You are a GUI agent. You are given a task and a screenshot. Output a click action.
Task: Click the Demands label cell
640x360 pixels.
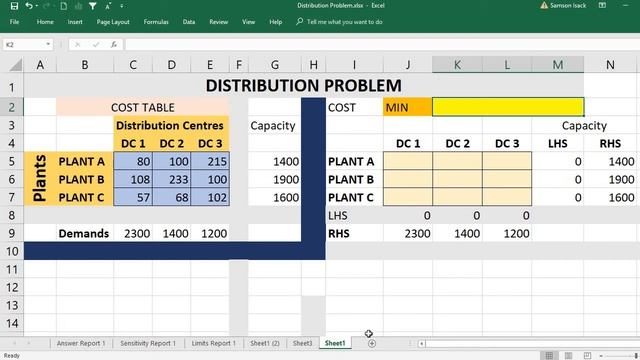pos(84,233)
